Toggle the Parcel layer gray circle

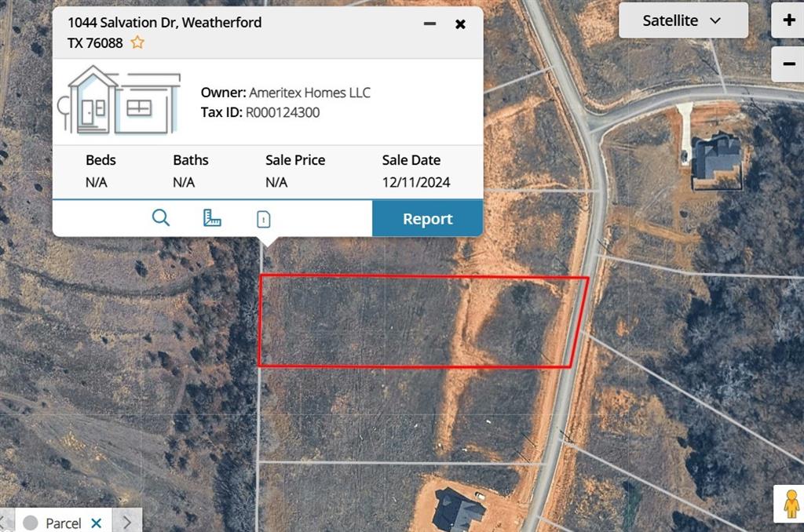click(30, 523)
